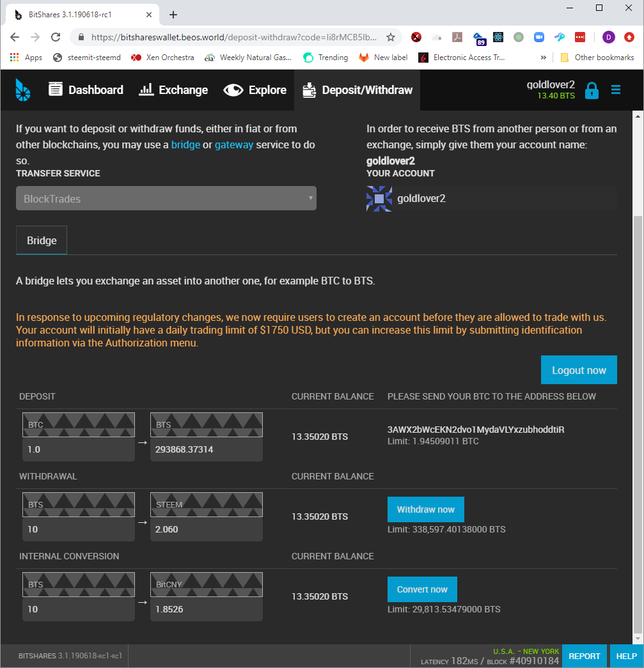
Task: Open the Xen Orchestra bookmark
Action: coord(162,57)
